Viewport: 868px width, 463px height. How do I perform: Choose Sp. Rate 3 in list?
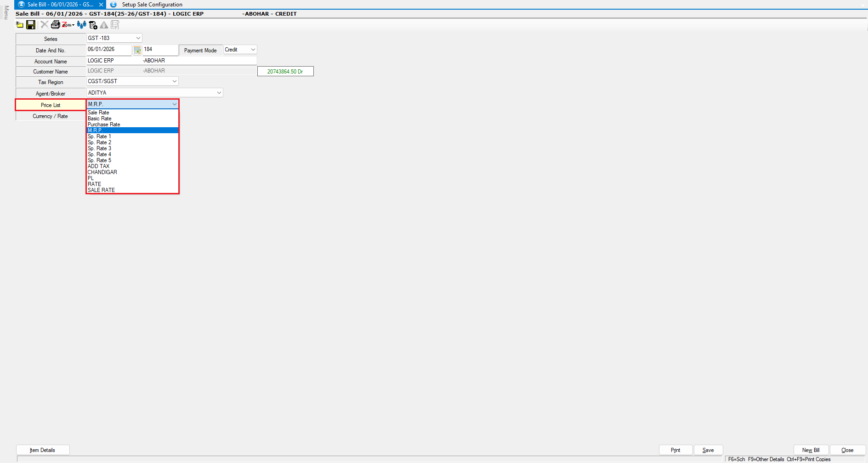(99, 148)
